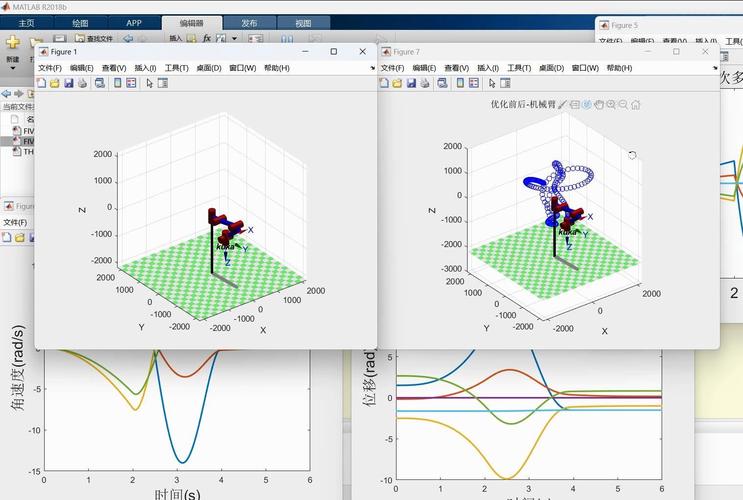This screenshot has width=743, height=500.
Task: Open 工具(T) menu in Figure 7
Action: coord(519,68)
